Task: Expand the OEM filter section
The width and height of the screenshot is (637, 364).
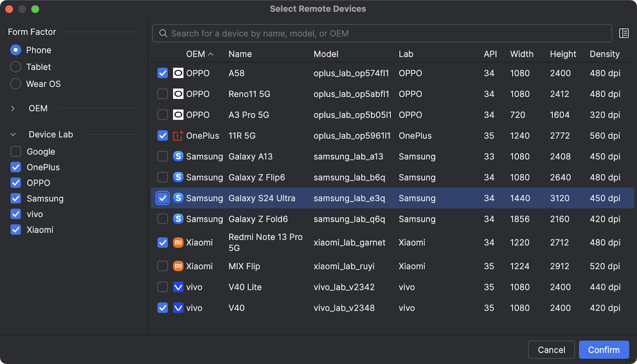Action: [x=13, y=108]
